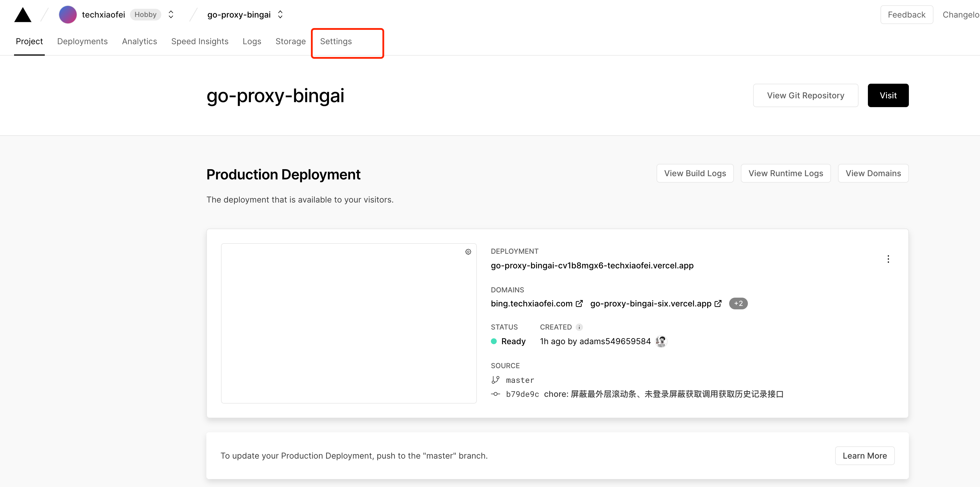Image resolution: width=980 pixels, height=487 pixels.
Task: Click the deployment options three-dot menu icon
Action: point(888,259)
